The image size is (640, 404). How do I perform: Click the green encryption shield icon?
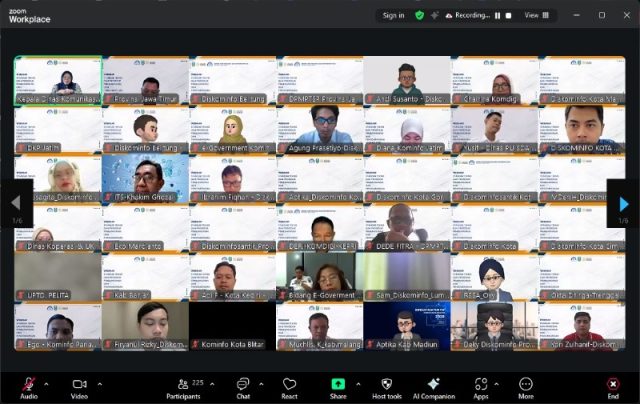(420, 15)
